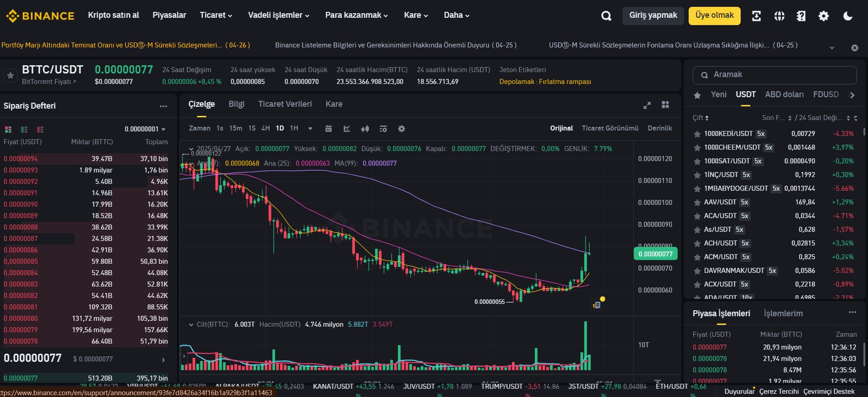Image resolution: width=868 pixels, height=397 pixels.
Task: Open order book price precision dropdown
Action: point(145,129)
